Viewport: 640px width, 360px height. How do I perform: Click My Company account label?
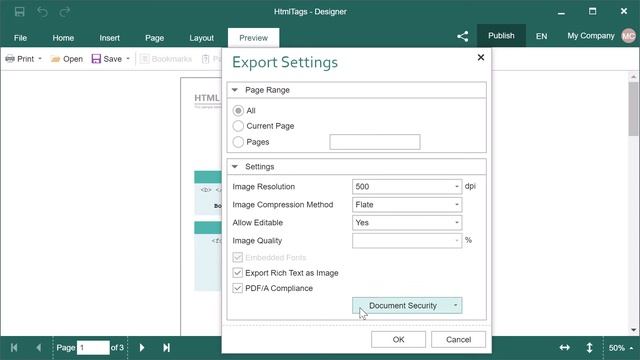[x=591, y=36]
